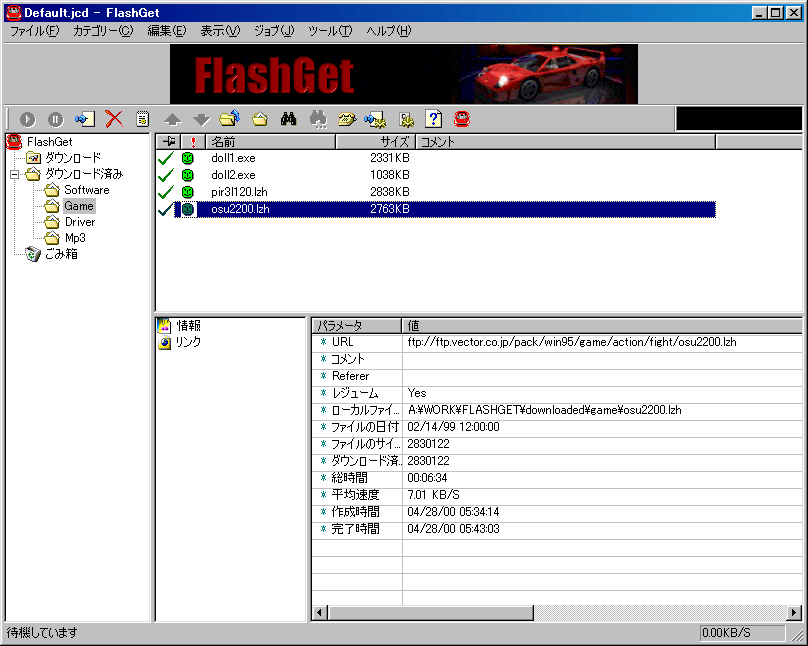Click the green smiley icon for doll2.exe
Viewport: 808px width, 646px height.
(x=188, y=175)
